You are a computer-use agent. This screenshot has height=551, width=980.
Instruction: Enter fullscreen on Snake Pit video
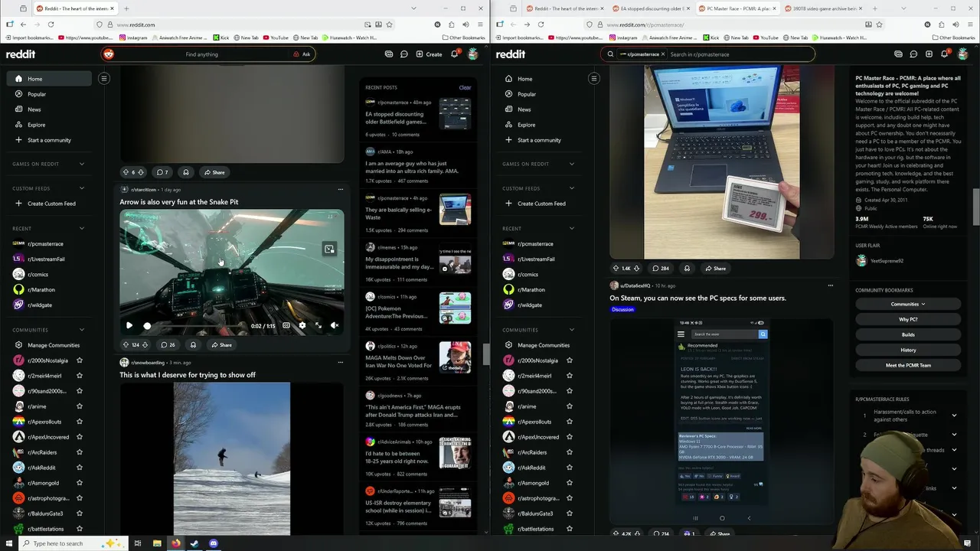[318, 325]
